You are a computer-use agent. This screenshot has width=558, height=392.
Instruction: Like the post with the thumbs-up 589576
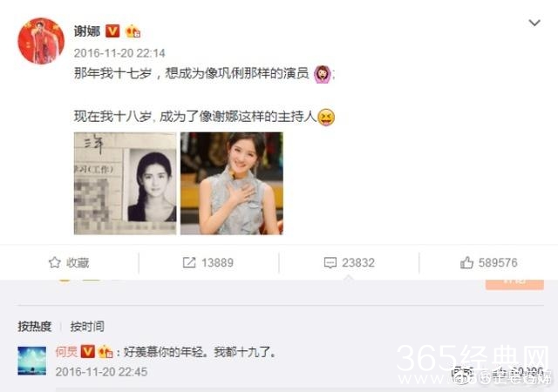[488, 262]
